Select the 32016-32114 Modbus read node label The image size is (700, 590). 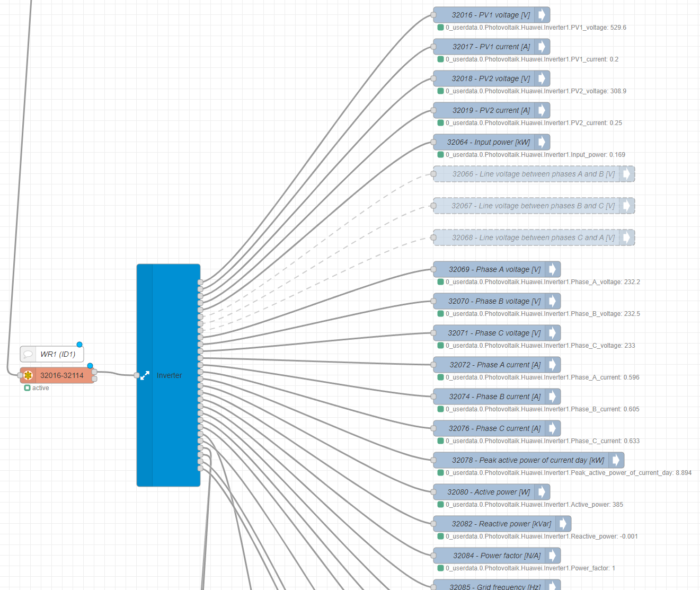point(62,375)
